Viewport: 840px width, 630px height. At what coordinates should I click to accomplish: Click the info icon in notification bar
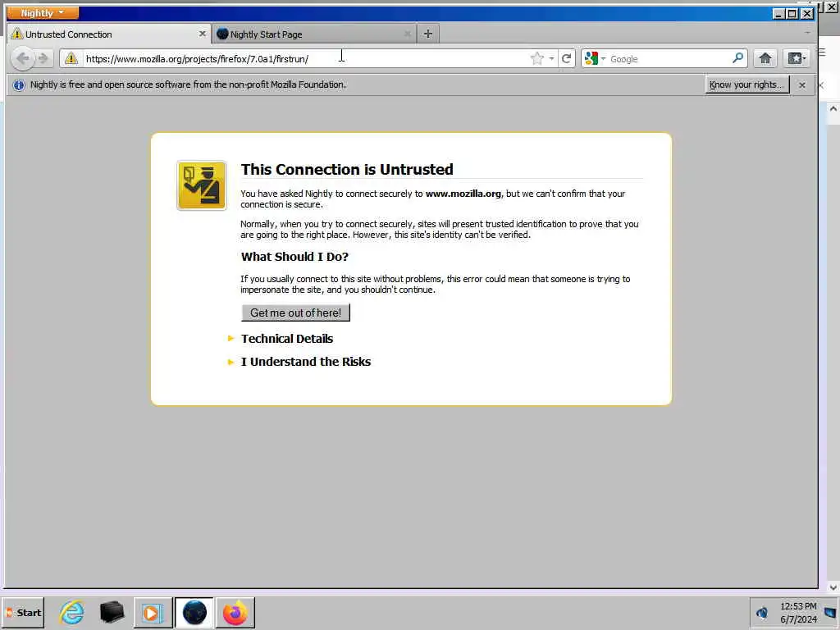[19, 85]
